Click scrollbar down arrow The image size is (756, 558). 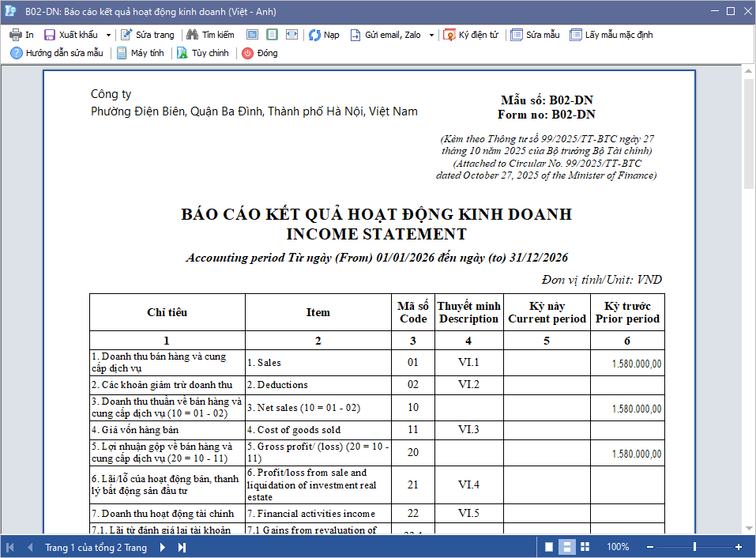click(748, 529)
